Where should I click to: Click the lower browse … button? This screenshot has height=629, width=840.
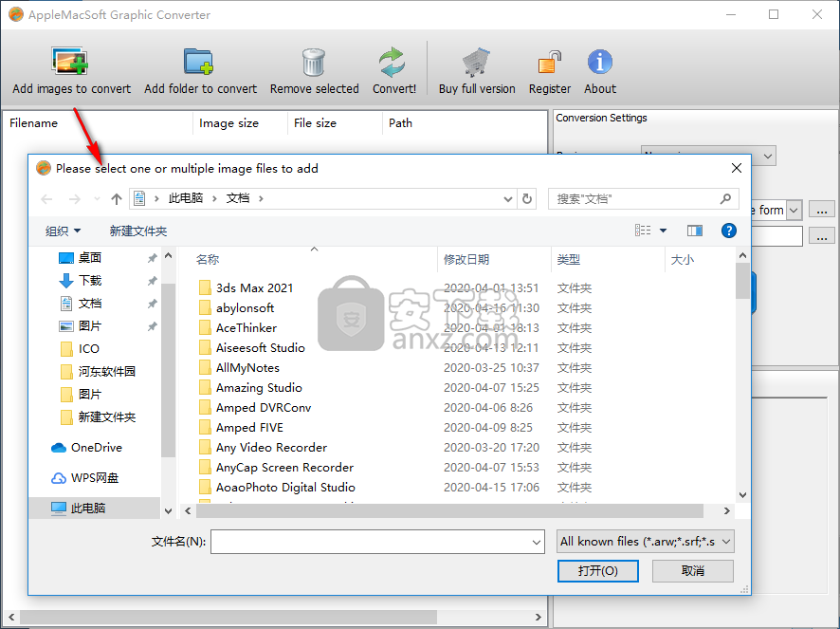822,236
